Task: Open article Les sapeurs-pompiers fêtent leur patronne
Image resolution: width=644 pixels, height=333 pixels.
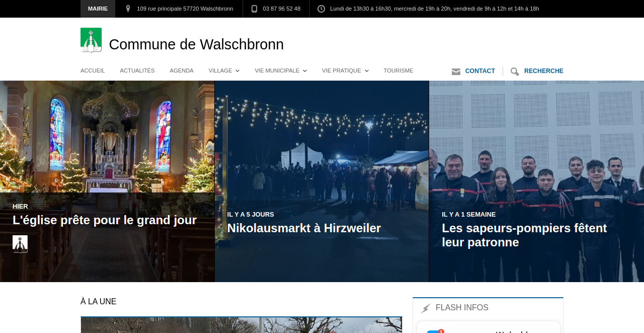Action: [x=524, y=235]
